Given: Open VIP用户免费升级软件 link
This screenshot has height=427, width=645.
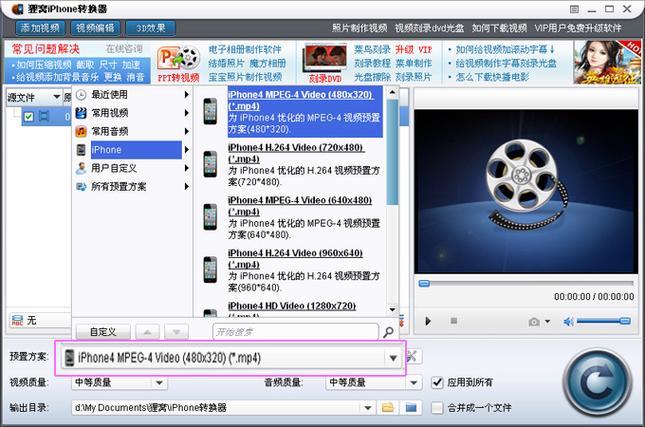Looking at the screenshot, I should coord(578,28).
